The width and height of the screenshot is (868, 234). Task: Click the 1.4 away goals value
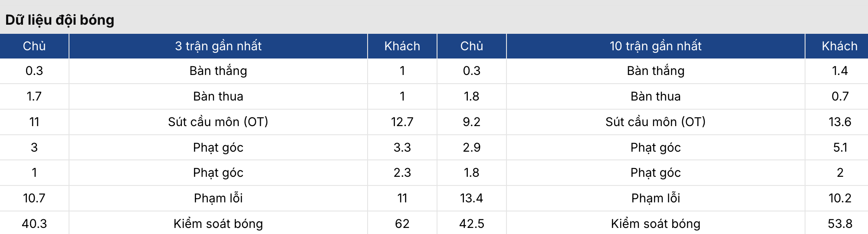click(840, 71)
